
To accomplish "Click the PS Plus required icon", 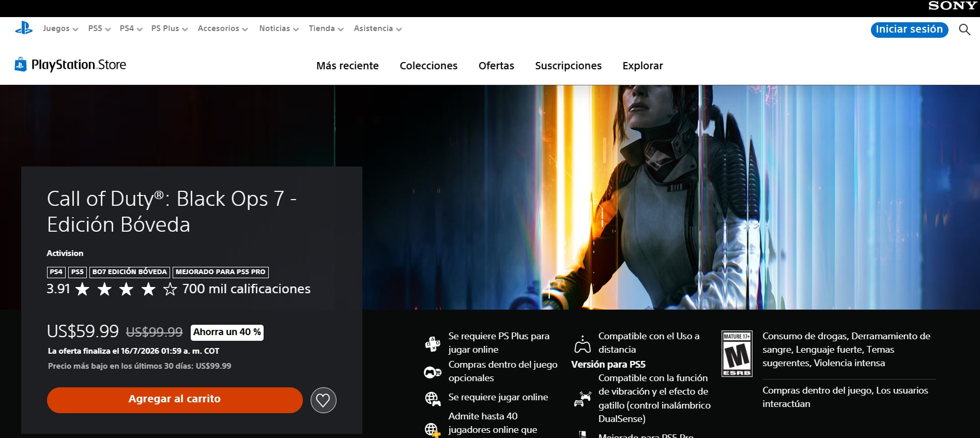I will coord(432,343).
